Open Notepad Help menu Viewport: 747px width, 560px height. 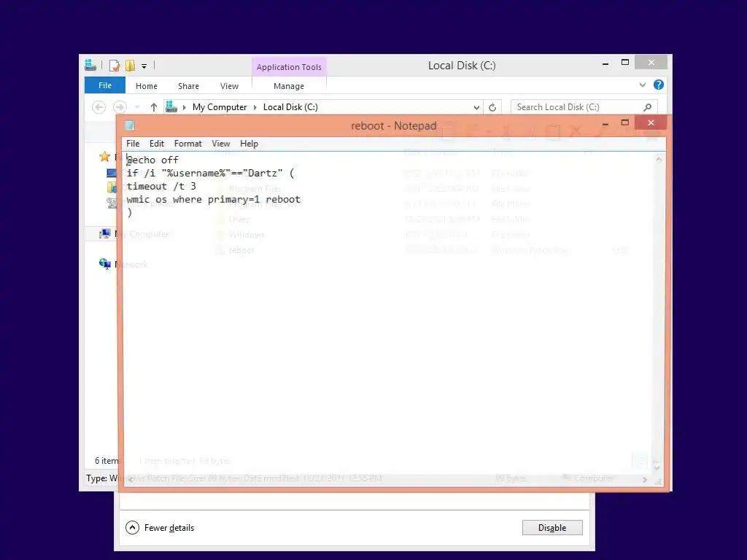point(249,144)
